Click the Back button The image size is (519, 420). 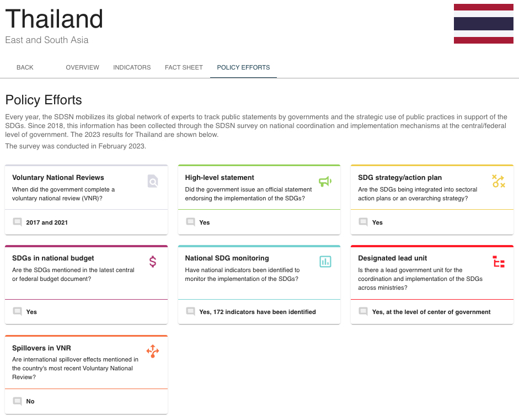pos(25,67)
